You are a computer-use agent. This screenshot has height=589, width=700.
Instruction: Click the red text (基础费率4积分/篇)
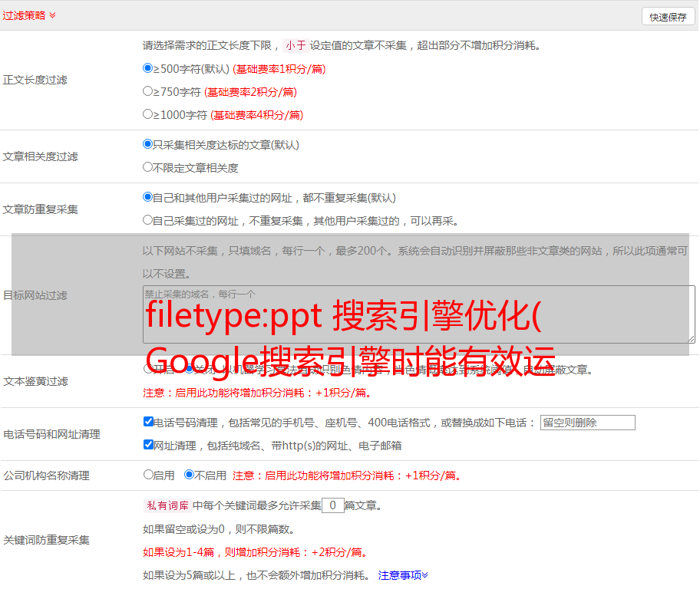click(256, 115)
